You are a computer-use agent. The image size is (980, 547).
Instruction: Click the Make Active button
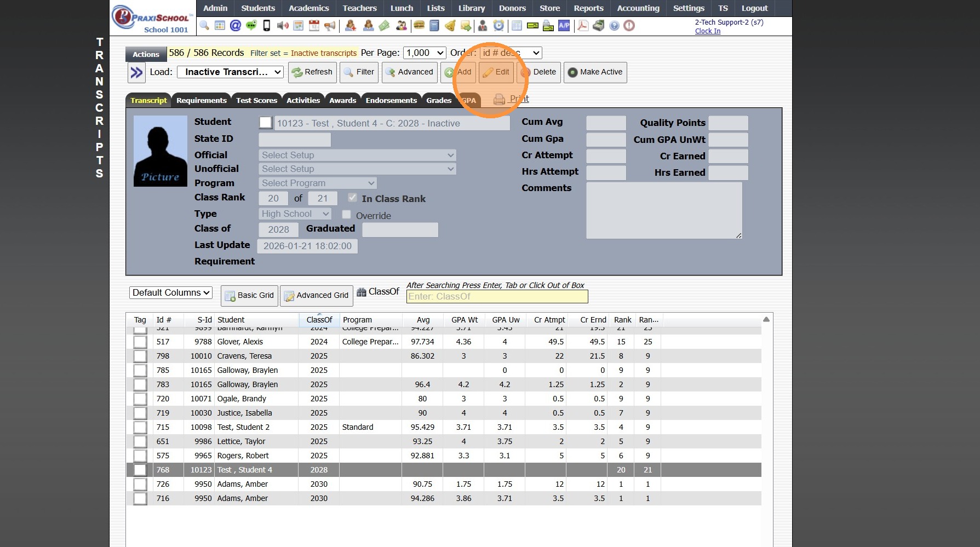pyautogui.click(x=595, y=72)
